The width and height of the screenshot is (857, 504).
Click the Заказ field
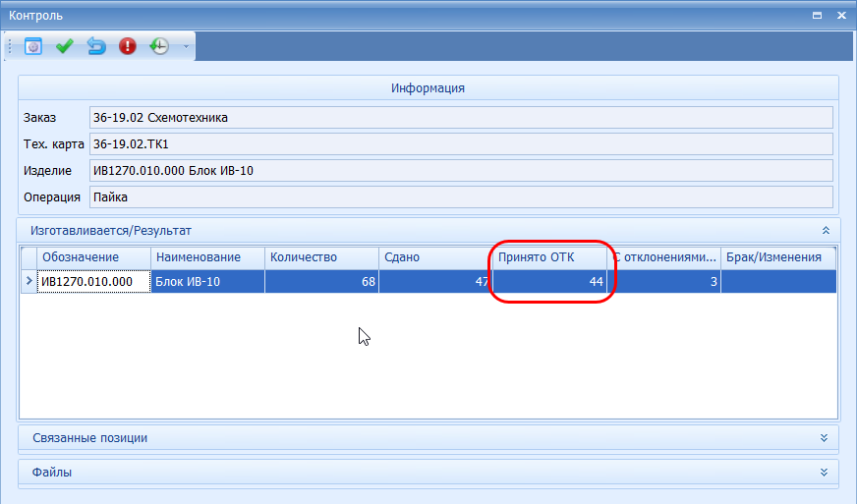pyautogui.click(x=460, y=118)
